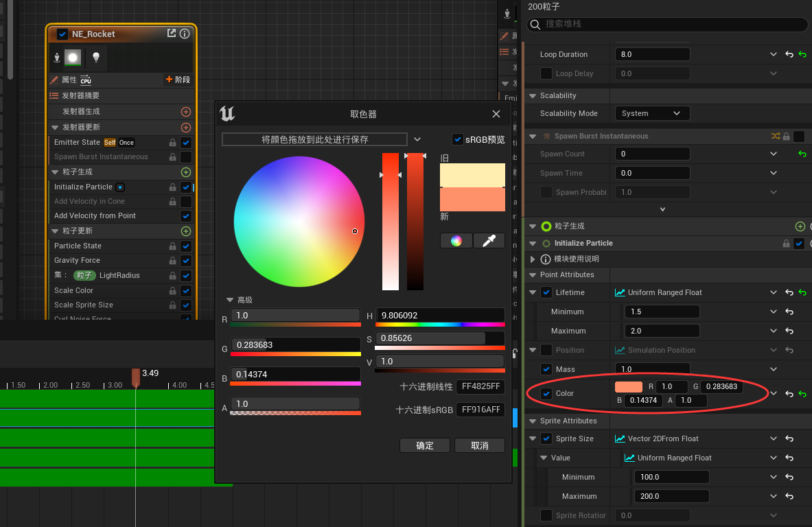Uncheck the Color attribute checkbox
The width and height of the screenshot is (812, 527).
(x=546, y=393)
